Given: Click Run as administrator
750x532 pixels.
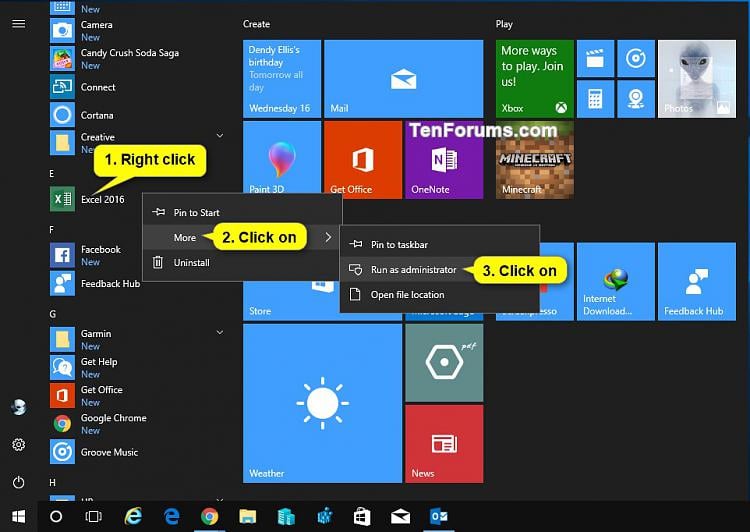Looking at the screenshot, I should tap(440, 269).
